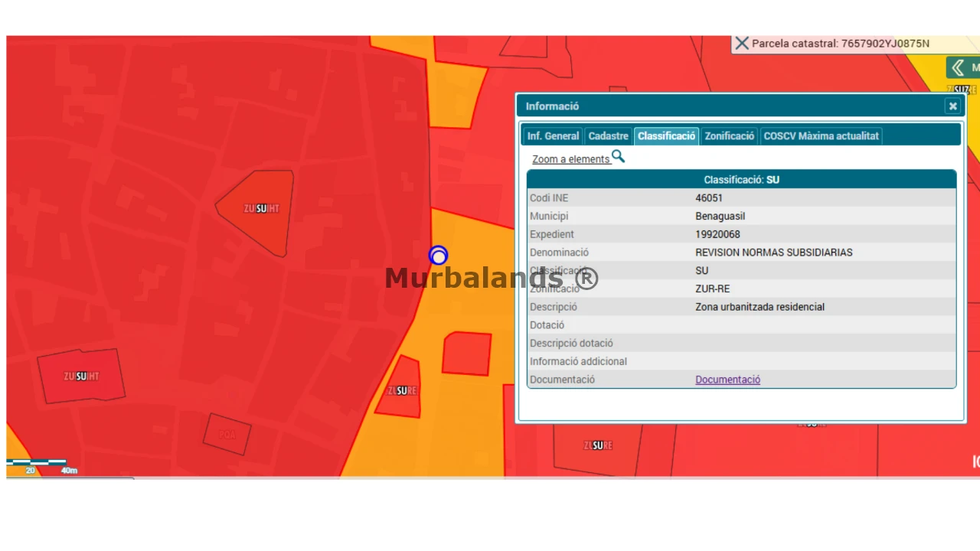Dismiss the Parcela catastral label with X
The image size is (980, 551).
pos(741,44)
